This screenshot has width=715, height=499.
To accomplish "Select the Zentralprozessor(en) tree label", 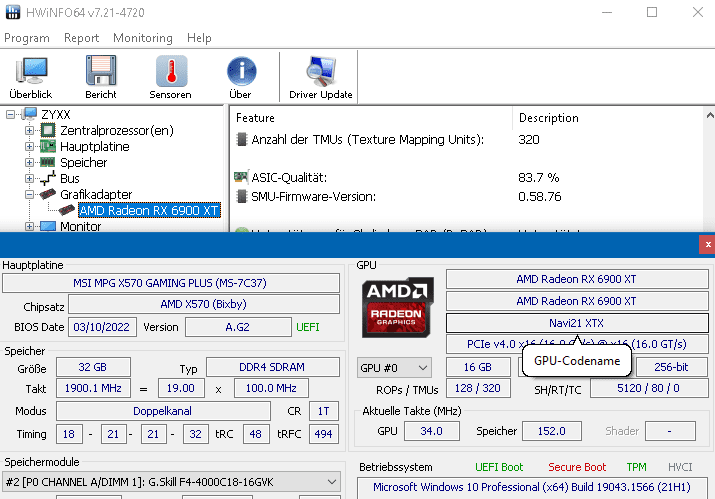I will (x=117, y=130).
